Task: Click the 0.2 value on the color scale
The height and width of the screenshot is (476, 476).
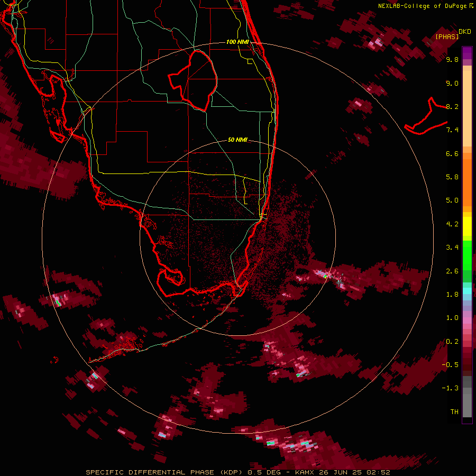Action: 452,342
